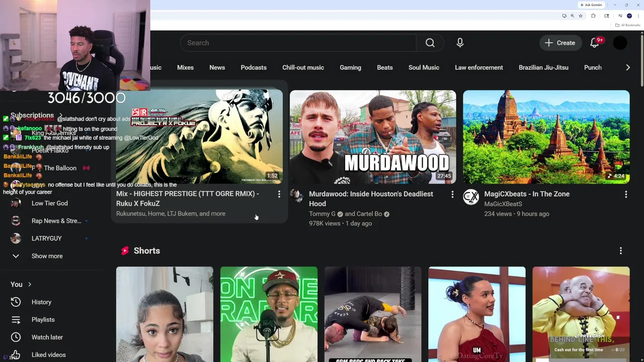Open the All Bookmarks folder

pyautogui.click(x=627, y=25)
